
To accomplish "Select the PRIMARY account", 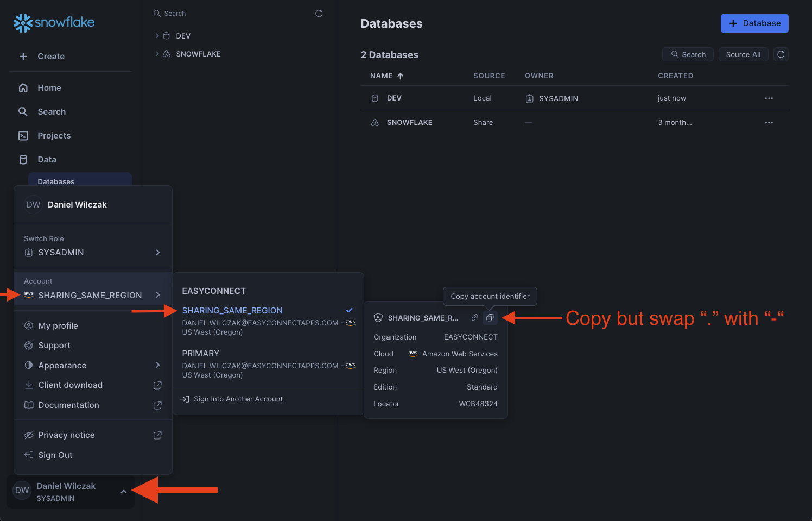I will tap(268, 364).
